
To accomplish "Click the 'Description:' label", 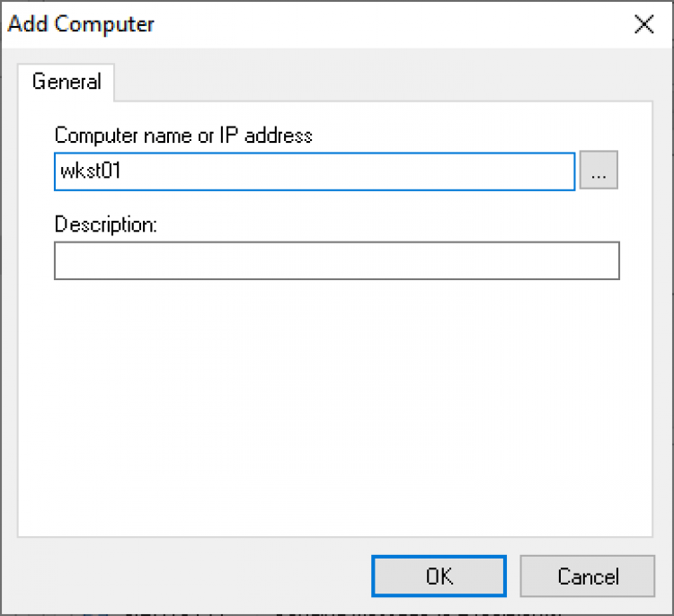I will coord(106,224).
